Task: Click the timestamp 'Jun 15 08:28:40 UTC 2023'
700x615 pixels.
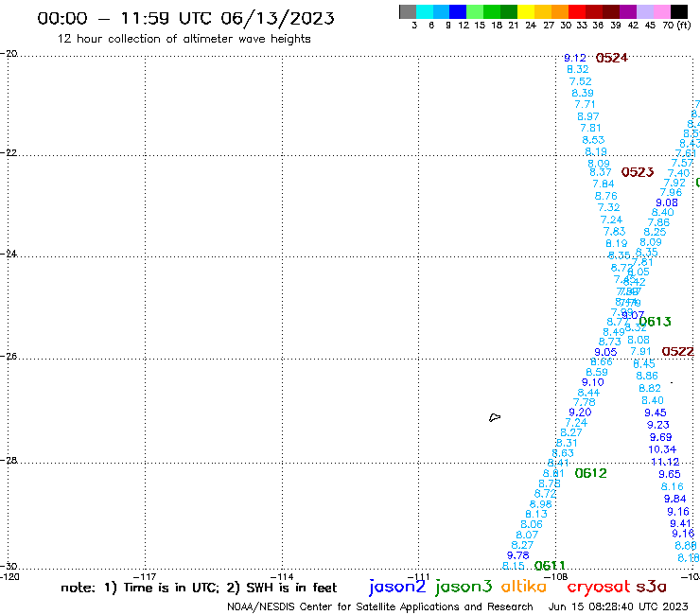Action: (x=619, y=606)
